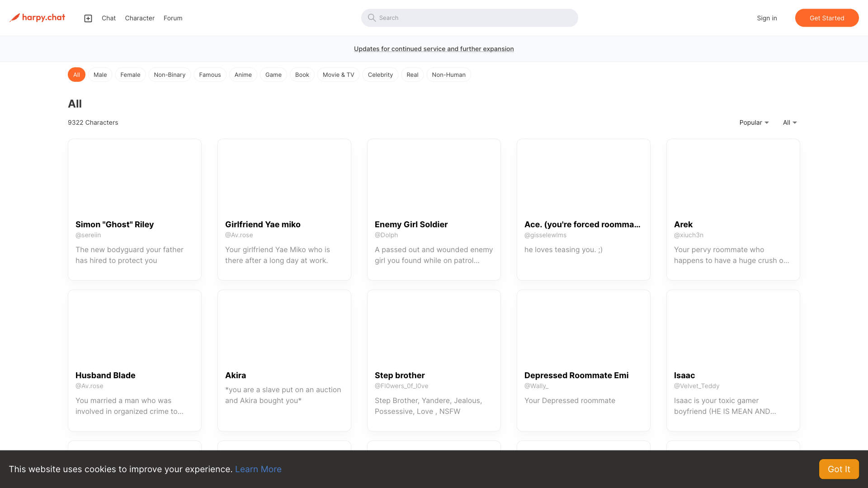Click author @xiuch3n
Image resolution: width=868 pixels, height=488 pixels.
(689, 235)
